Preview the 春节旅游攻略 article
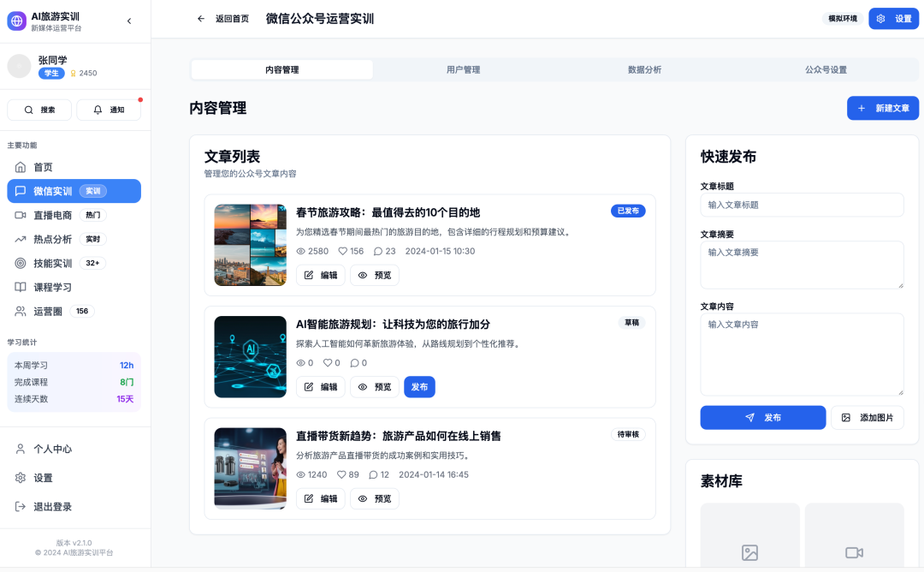 pyautogui.click(x=375, y=275)
